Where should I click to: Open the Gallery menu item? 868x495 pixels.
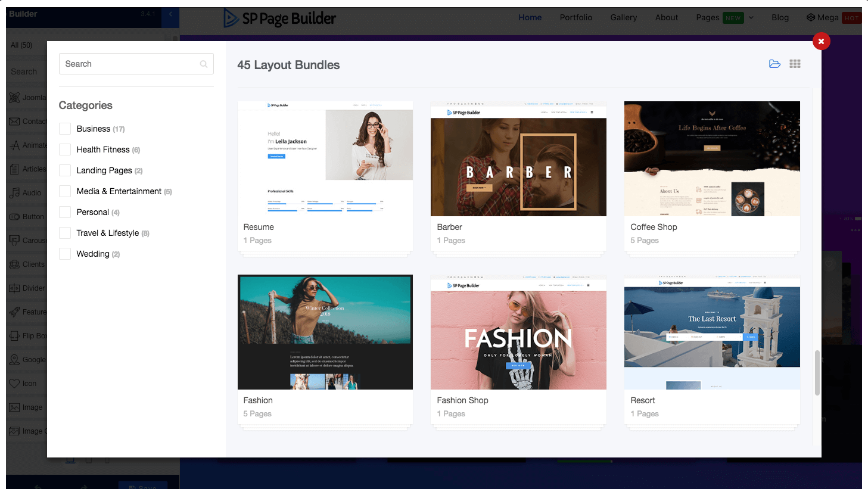624,18
